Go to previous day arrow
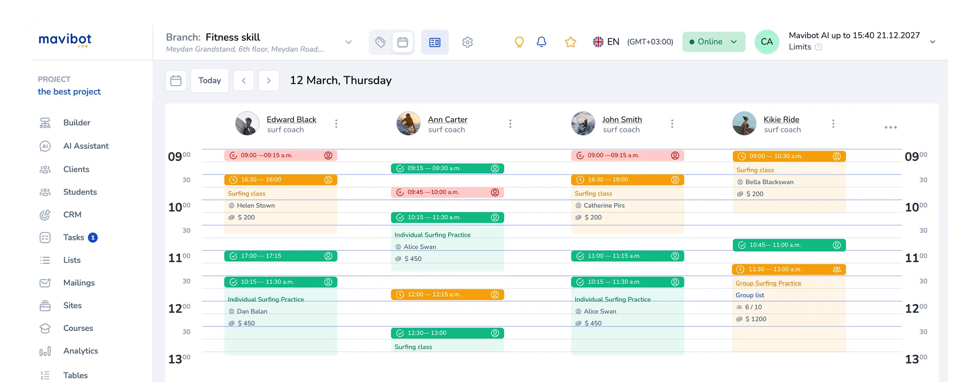Image resolution: width=980 pixels, height=382 pixels. pos(244,80)
